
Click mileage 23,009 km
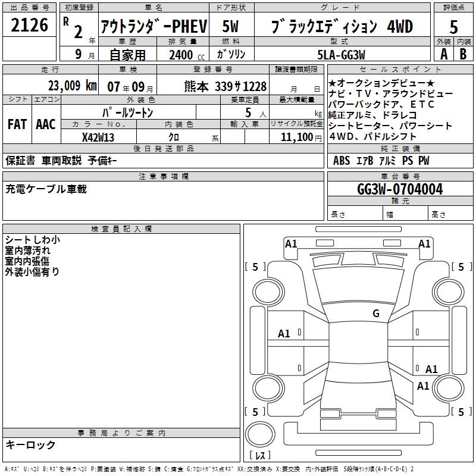pyautogui.click(x=72, y=86)
